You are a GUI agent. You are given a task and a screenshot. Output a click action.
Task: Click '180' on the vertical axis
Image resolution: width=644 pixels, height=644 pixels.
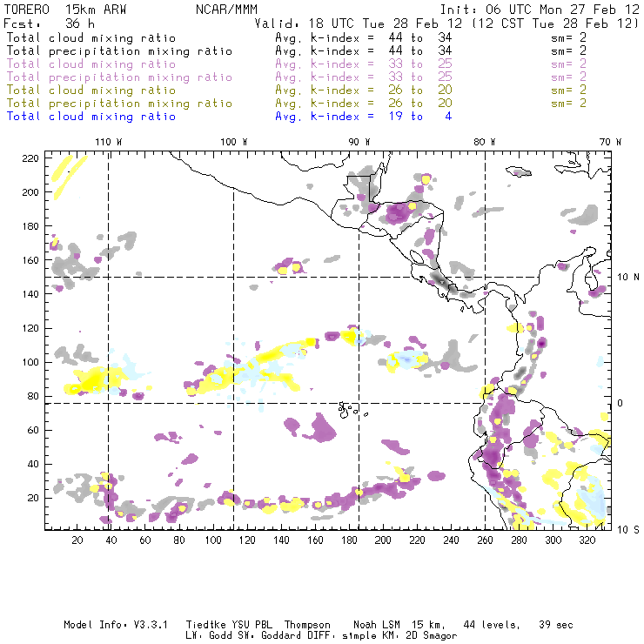click(x=30, y=226)
